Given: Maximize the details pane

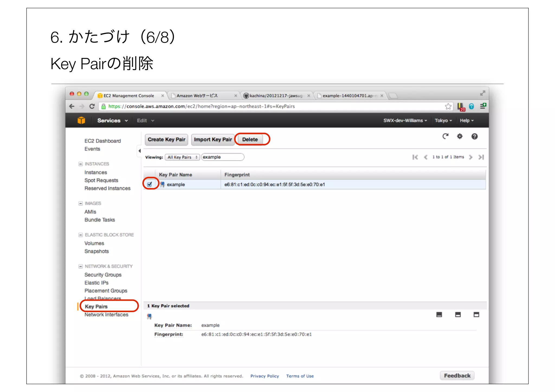Looking at the screenshot, I should (x=476, y=315).
